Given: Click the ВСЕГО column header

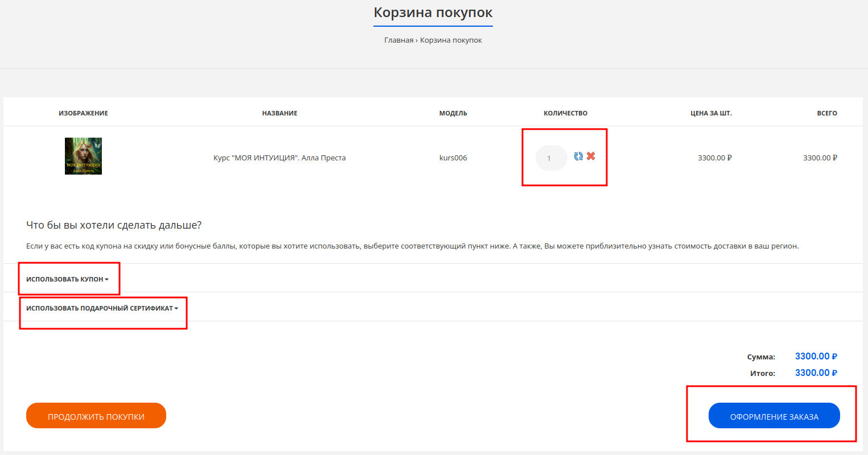Looking at the screenshot, I should [x=826, y=113].
